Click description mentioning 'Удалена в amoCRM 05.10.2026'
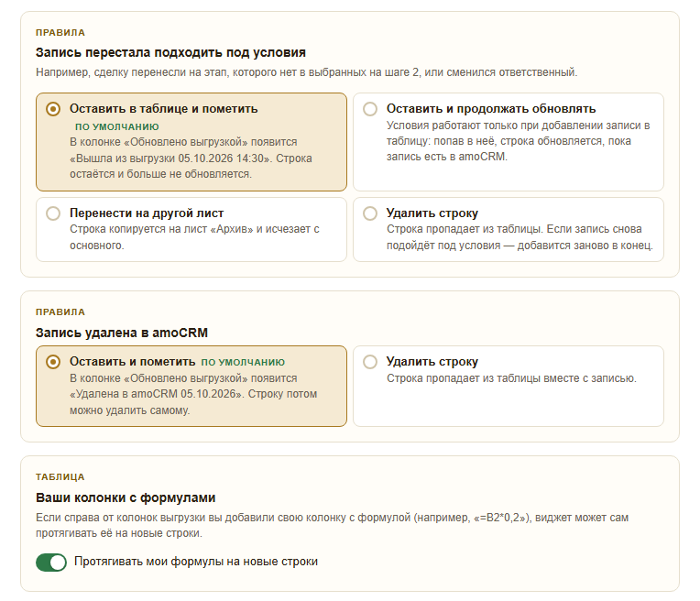Viewport: 700px width, 601px height. click(x=193, y=394)
